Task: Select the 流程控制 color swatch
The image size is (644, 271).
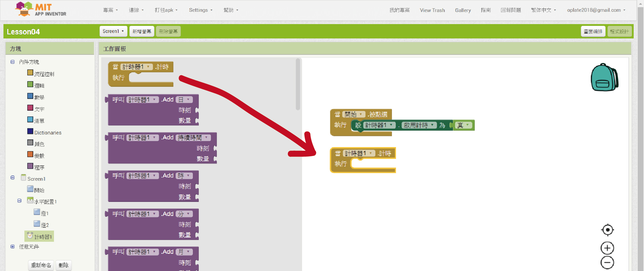Action: click(30, 73)
